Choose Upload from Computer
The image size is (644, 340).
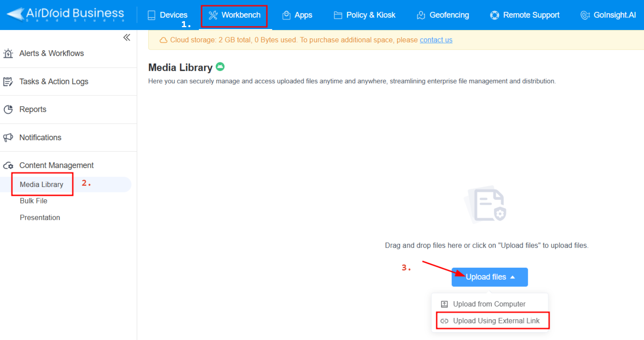pos(490,304)
